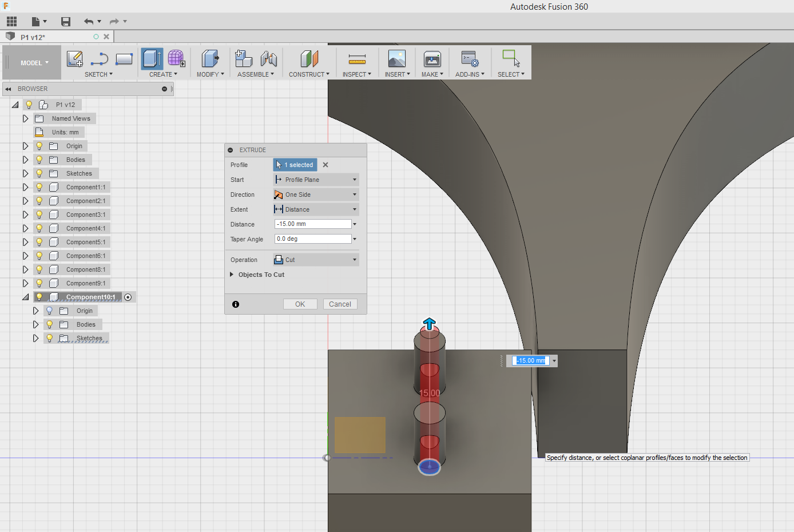Open the File menu icon
Screen dimensions: 794x532
click(x=38, y=22)
